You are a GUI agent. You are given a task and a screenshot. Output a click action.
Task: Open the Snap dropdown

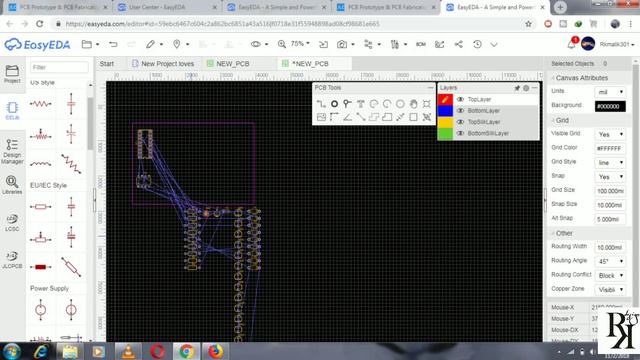click(x=610, y=177)
